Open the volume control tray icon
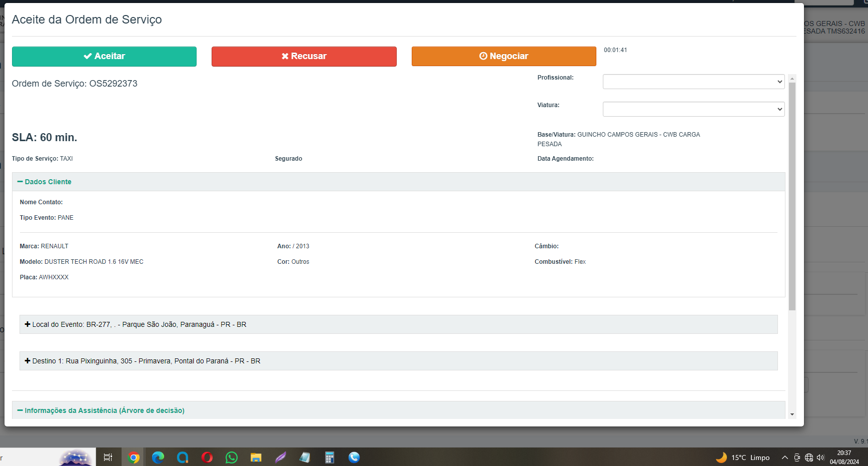Viewport: 868px width, 466px height. (820, 457)
